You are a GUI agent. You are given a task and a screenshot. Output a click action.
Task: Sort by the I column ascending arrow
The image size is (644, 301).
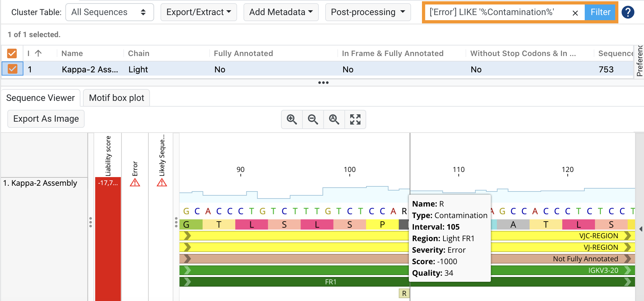click(38, 53)
